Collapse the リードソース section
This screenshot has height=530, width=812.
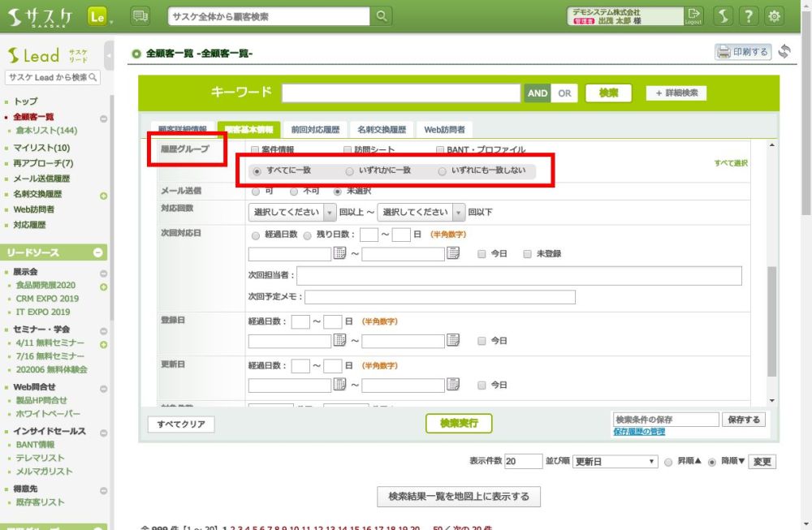click(98, 253)
